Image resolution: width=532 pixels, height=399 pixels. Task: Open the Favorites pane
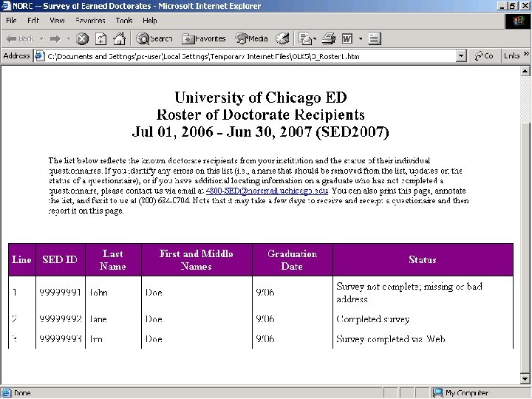click(x=204, y=38)
